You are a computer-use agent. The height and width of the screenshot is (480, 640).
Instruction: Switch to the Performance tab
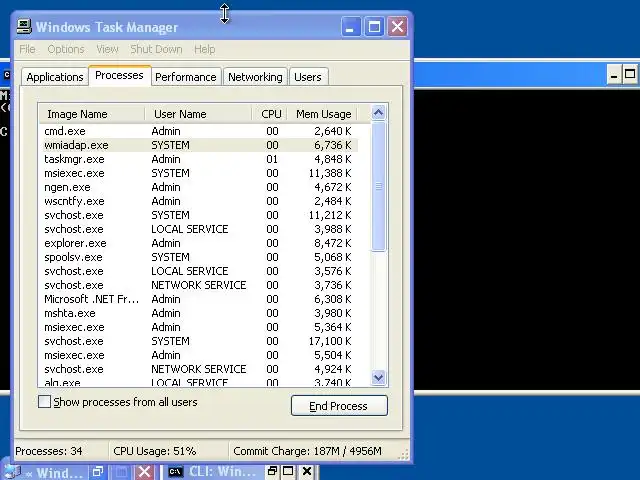pyautogui.click(x=186, y=77)
